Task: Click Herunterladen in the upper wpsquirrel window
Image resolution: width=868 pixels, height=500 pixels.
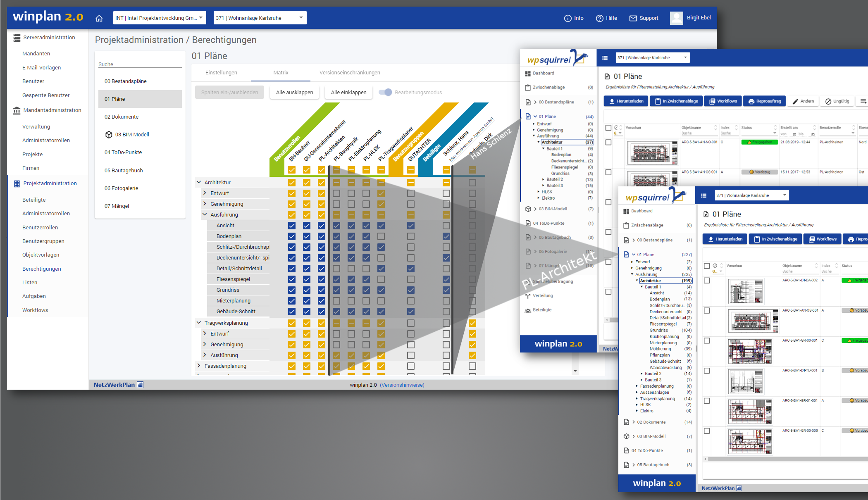Action: point(625,101)
